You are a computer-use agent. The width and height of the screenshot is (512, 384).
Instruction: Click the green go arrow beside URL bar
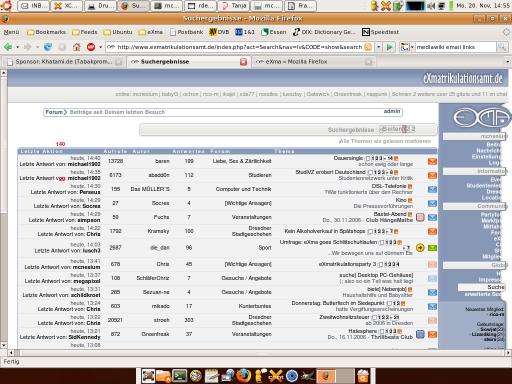(389, 47)
